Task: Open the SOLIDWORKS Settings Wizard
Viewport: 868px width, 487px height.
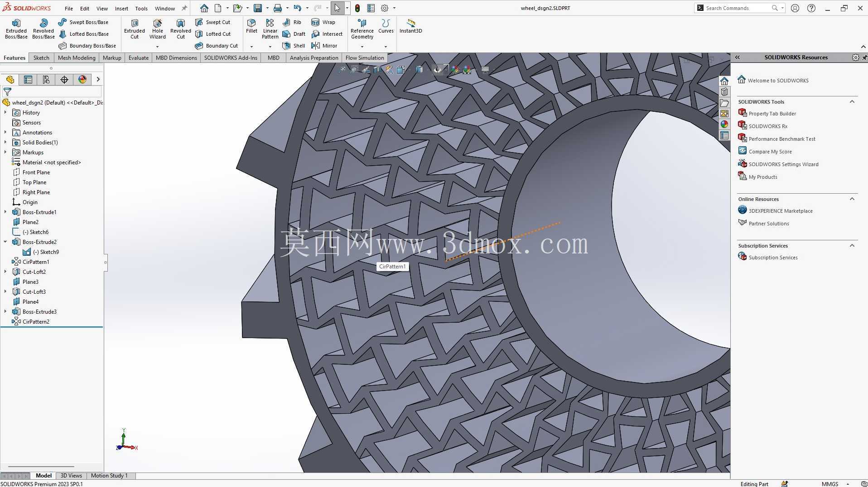Action: pyautogui.click(x=783, y=164)
